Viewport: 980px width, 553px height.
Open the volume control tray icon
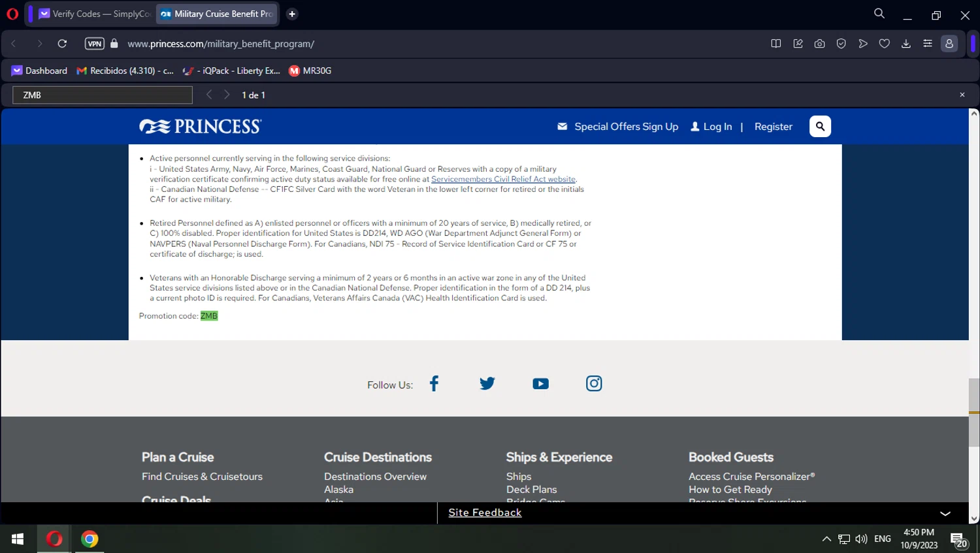(x=861, y=539)
